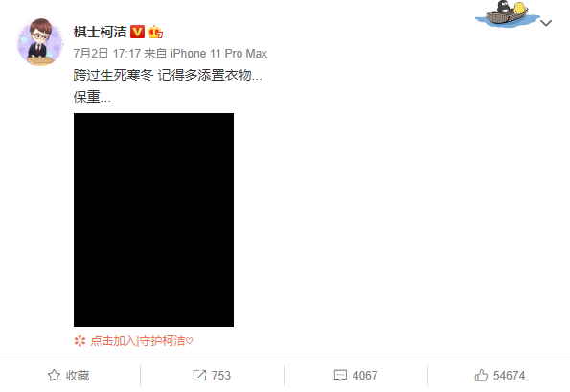Toggle like on the 54674 count
The height and width of the screenshot is (392, 570).
(x=500, y=376)
